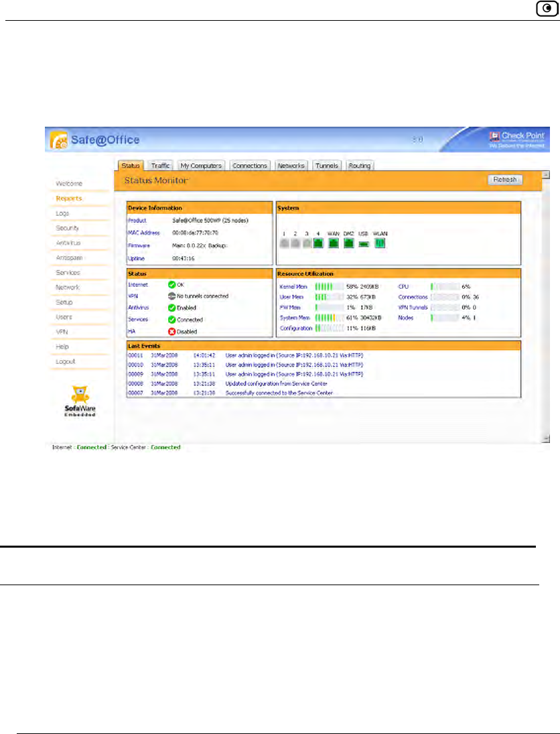Click the Firmware label in Device Information
Screen dimensions: 560x734
(139, 245)
